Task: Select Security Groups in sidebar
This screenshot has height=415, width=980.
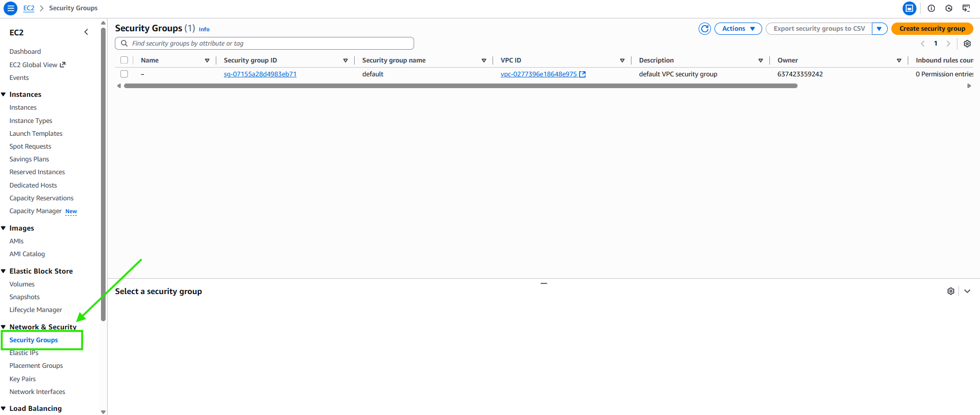Action: coord(34,340)
